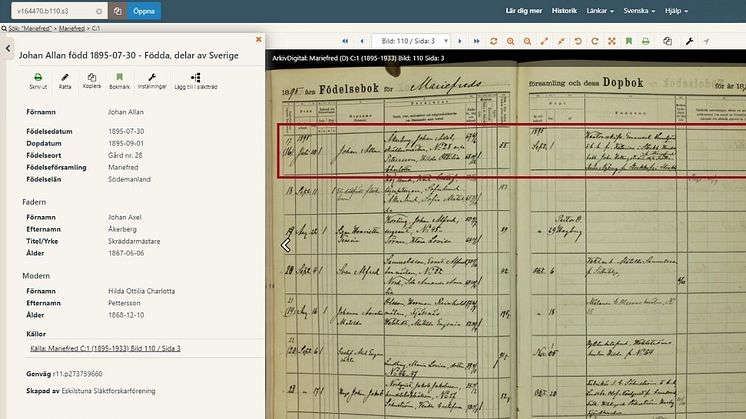Jump to the first image
746x419 pixels.
pyautogui.click(x=344, y=41)
